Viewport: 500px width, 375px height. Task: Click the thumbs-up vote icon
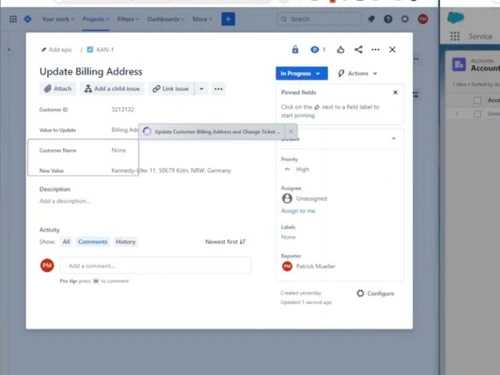tap(340, 50)
